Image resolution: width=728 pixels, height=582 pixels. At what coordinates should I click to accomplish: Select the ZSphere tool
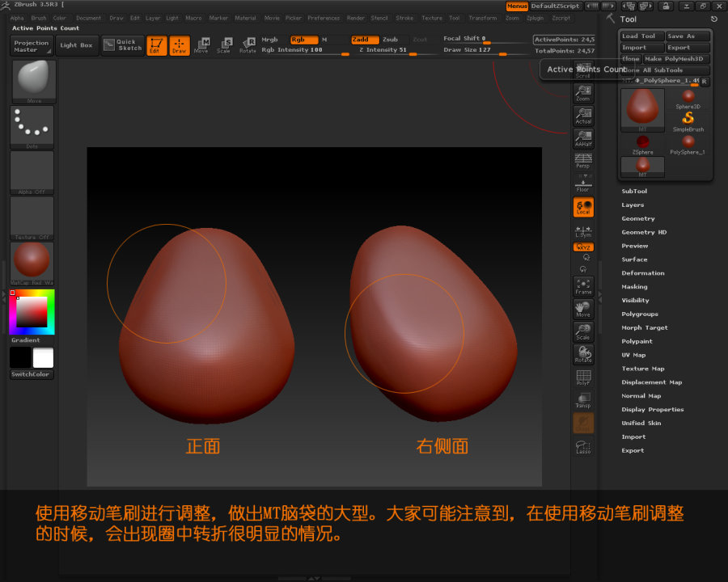tap(642, 145)
